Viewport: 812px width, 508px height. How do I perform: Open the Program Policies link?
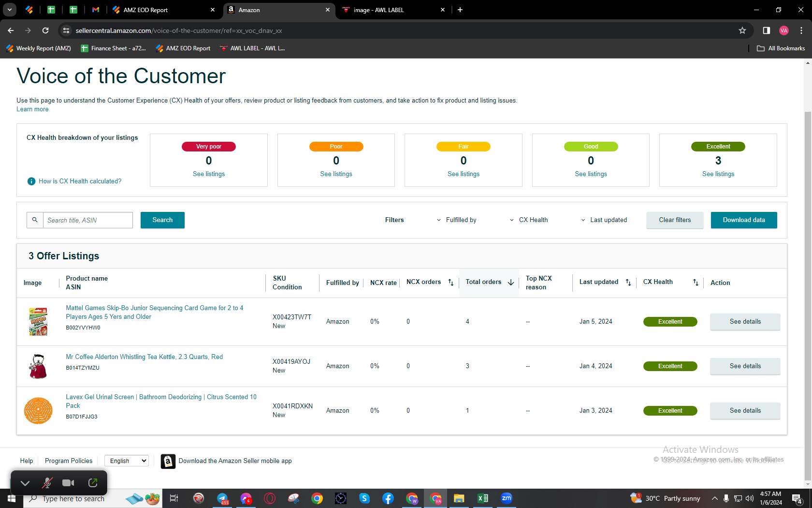(x=69, y=461)
